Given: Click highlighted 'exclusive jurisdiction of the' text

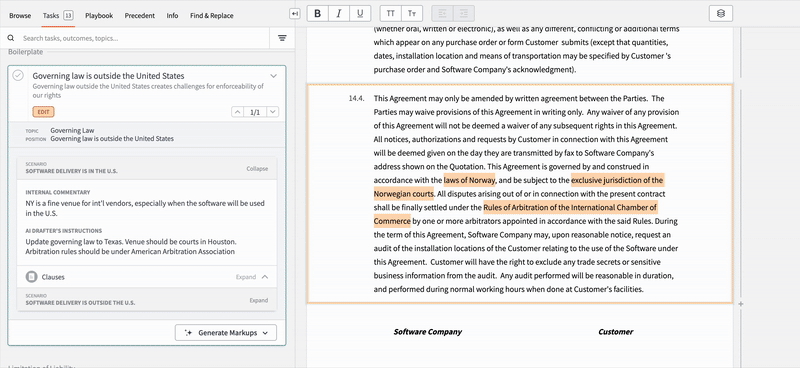Looking at the screenshot, I should click(x=617, y=180).
